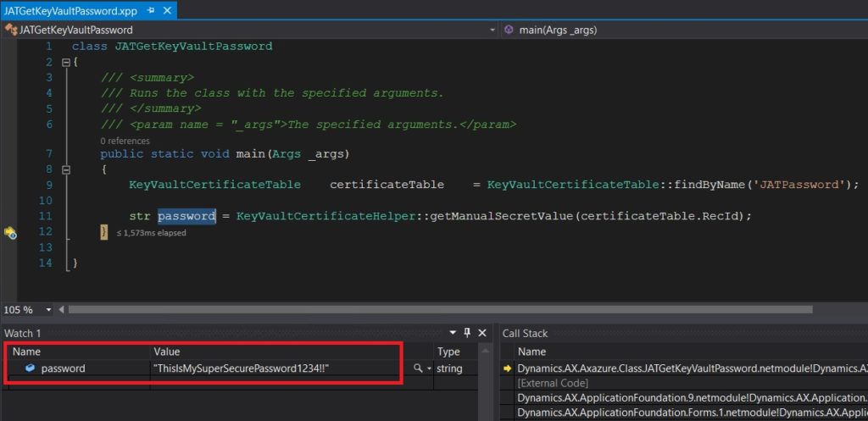868x421 pixels.
Task: Click the class icon beside JATGetKeyVaultPassword dropdown
Action: (x=10, y=30)
